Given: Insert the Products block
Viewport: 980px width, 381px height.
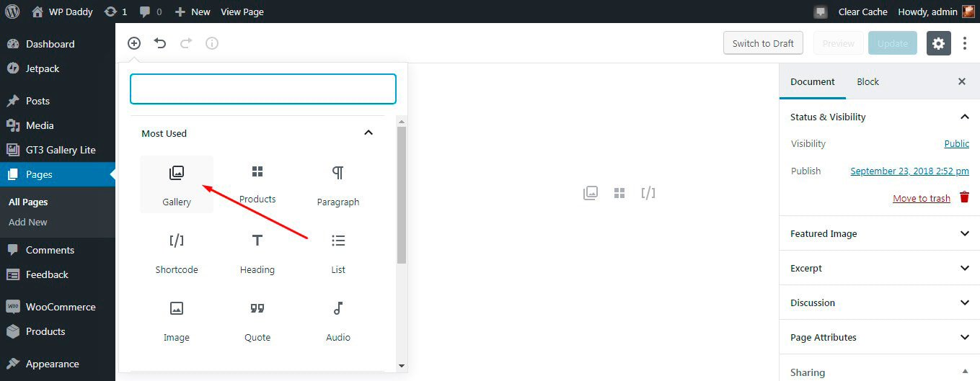Looking at the screenshot, I should tap(257, 184).
